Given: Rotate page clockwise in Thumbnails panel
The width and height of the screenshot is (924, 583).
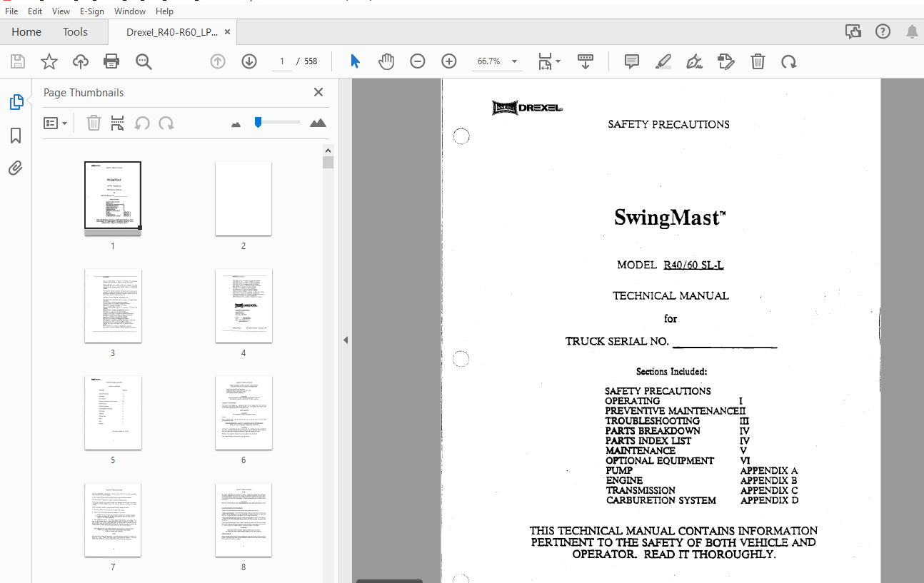Looking at the screenshot, I should [166, 123].
